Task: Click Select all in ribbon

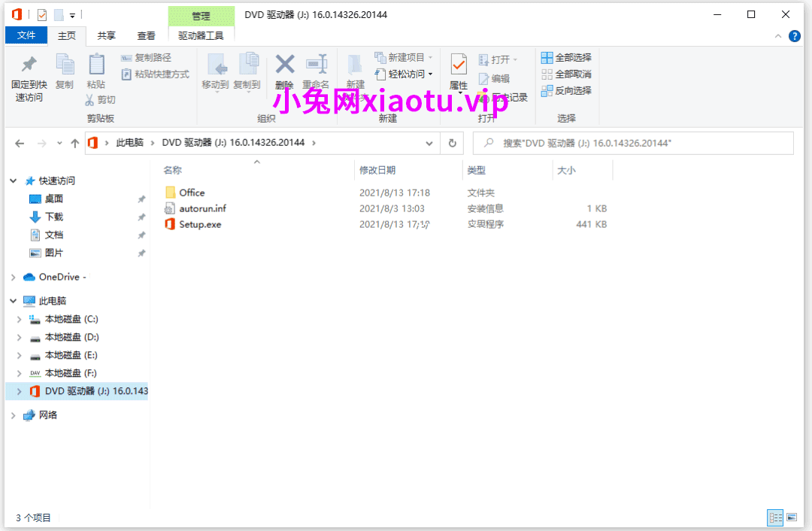Action: (x=566, y=57)
